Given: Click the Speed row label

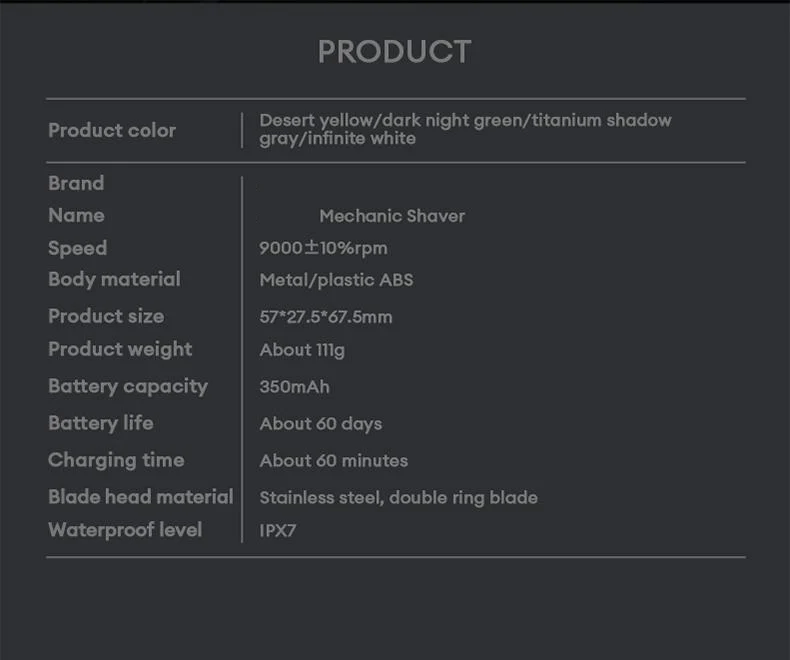Looking at the screenshot, I should (x=77, y=248).
